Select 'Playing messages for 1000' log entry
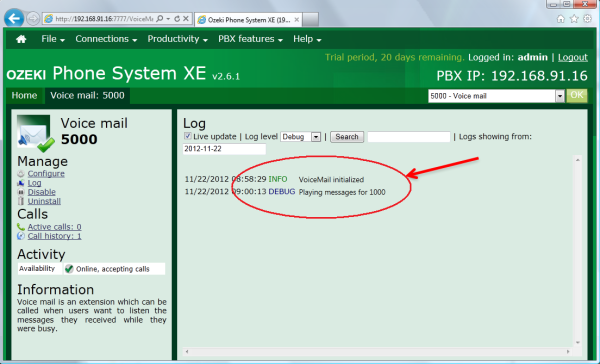600x364 pixels. tap(342, 192)
